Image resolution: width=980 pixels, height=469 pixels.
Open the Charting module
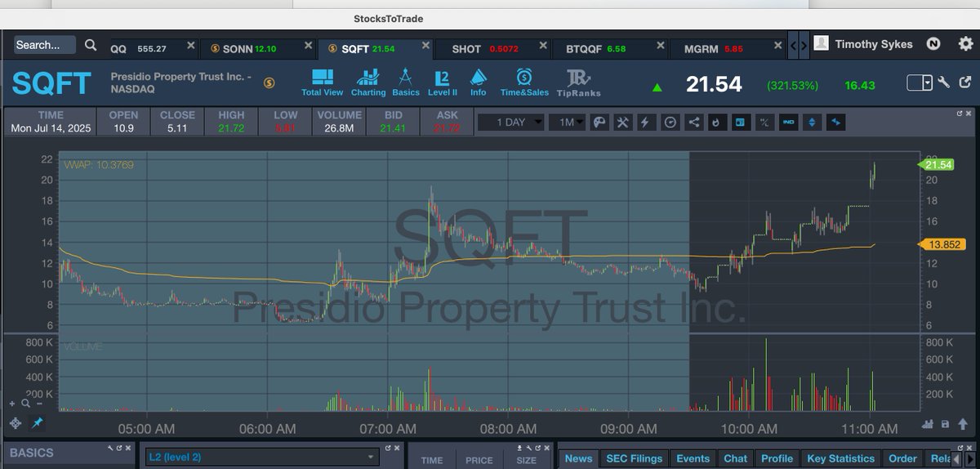pos(368,83)
